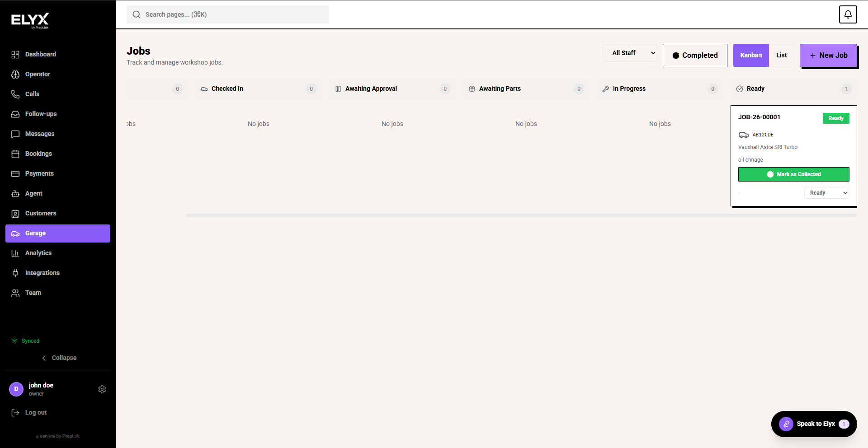868x448 pixels.
Task: Click the search magnifier icon
Action: point(137,14)
